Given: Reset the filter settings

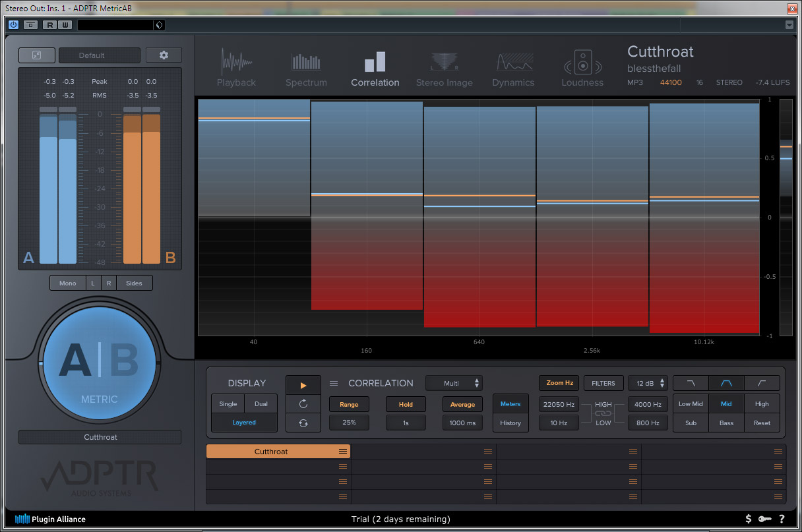Looking at the screenshot, I should 762,423.
